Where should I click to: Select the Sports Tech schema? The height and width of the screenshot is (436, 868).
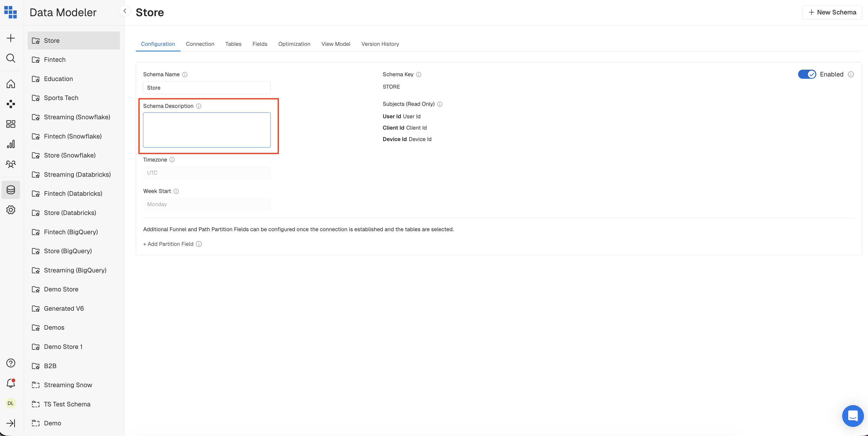point(61,98)
